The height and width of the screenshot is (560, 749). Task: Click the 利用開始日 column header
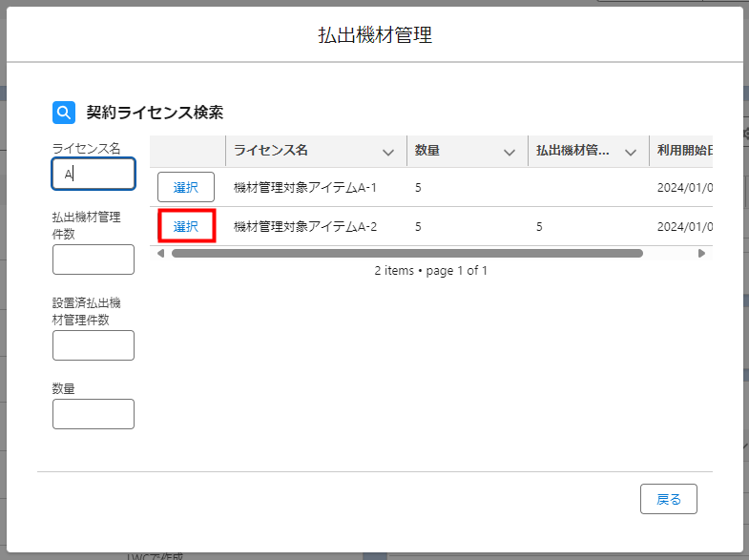click(682, 151)
